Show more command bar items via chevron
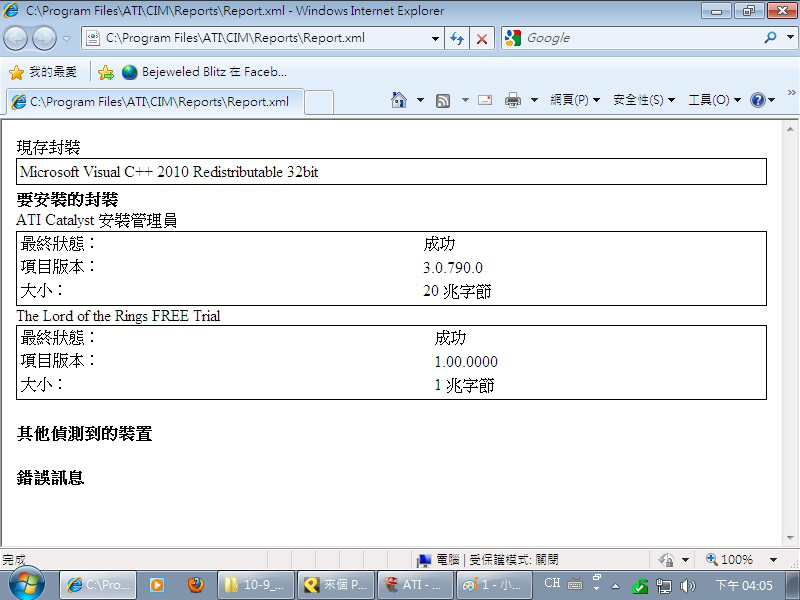The height and width of the screenshot is (600, 800). [x=791, y=92]
